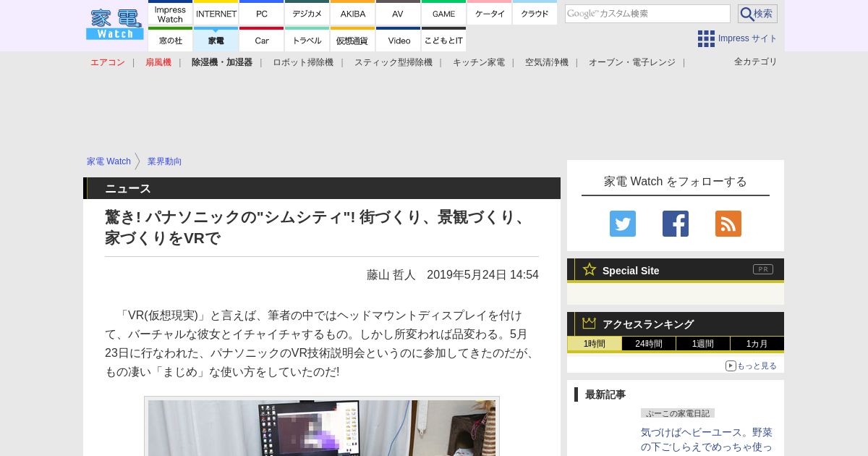Click the アクセスランキング crown icon
Image resolution: width=868 pixels, height=456 pixels.
(590, 324)
